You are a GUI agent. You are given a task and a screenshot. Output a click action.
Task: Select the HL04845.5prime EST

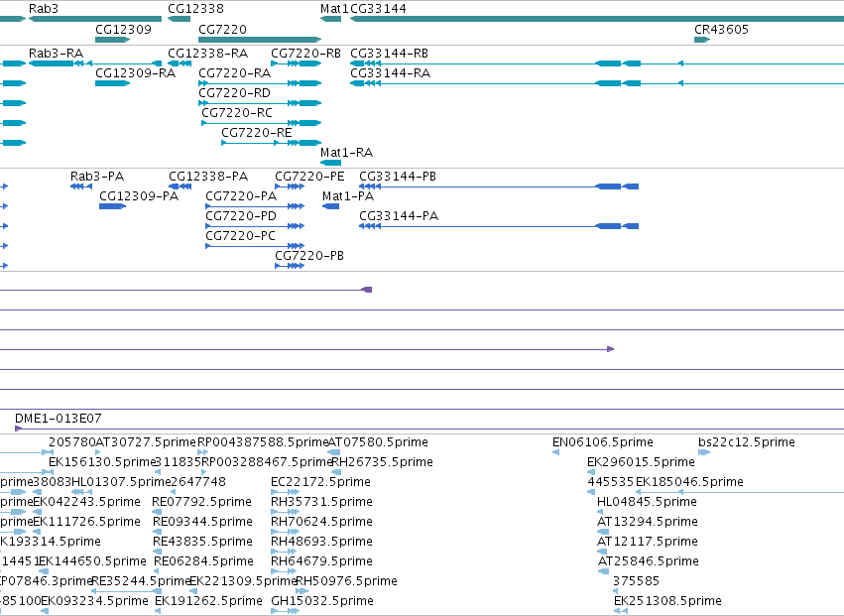600,512
